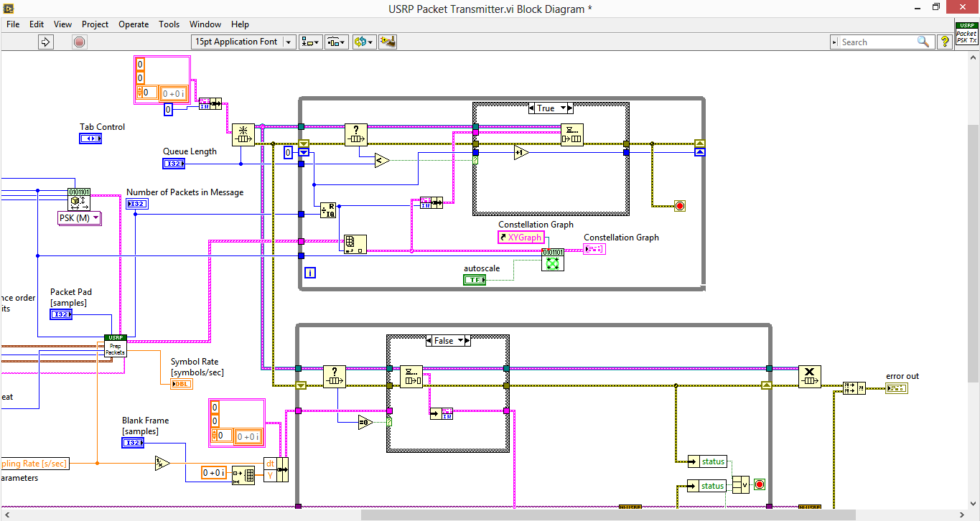Viewport: 980px width, 521px height.
Task: Select the Compound Or node
Action: coord(740,484)
